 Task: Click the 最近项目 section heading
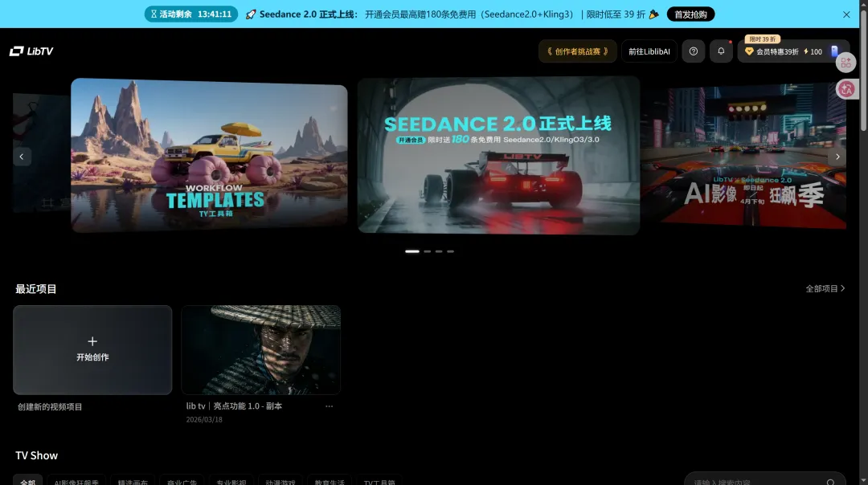(x=36, y=289)
